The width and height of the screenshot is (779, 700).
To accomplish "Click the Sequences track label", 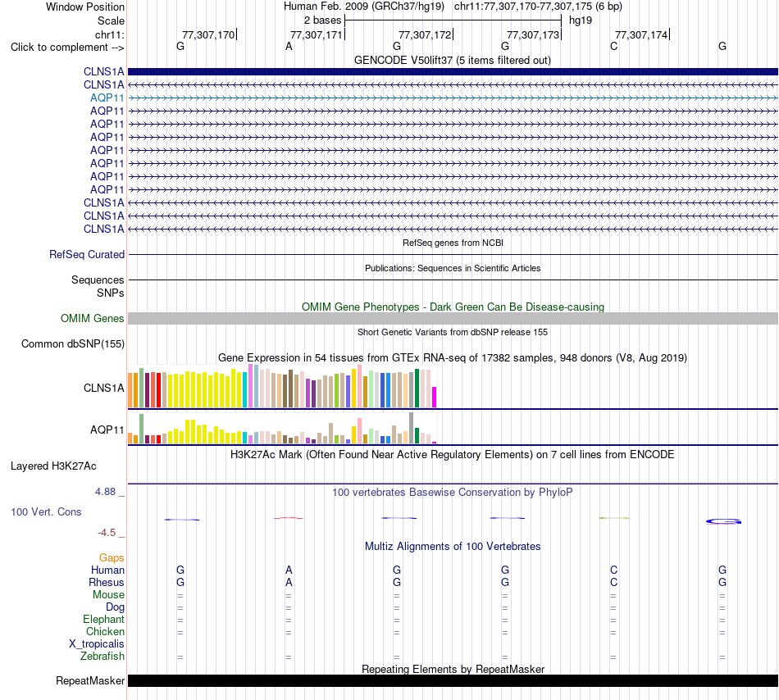I will pos(98,280).
